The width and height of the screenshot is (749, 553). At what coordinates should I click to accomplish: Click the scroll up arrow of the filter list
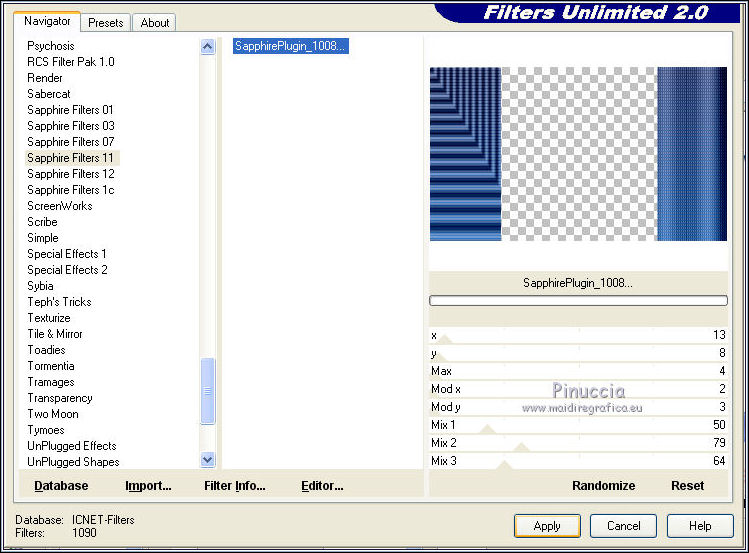[x=207, y=47]
